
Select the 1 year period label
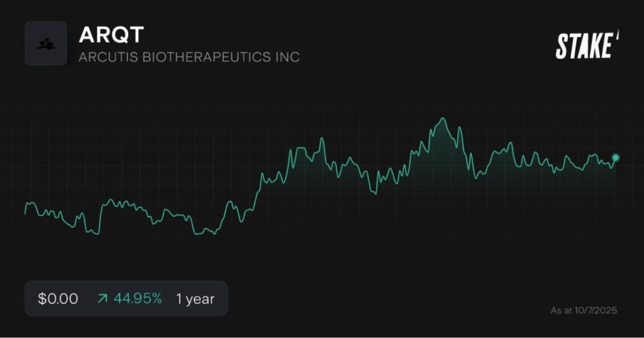pos(195,299)
